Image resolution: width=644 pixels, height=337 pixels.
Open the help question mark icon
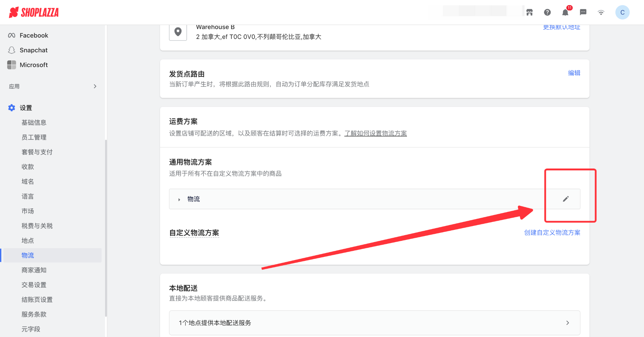[547, 12]
